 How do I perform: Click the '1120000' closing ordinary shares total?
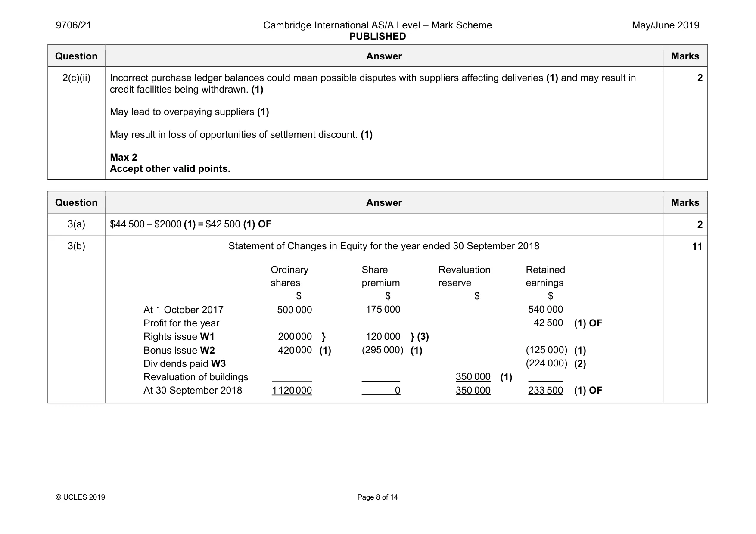(x=292, y=390)
